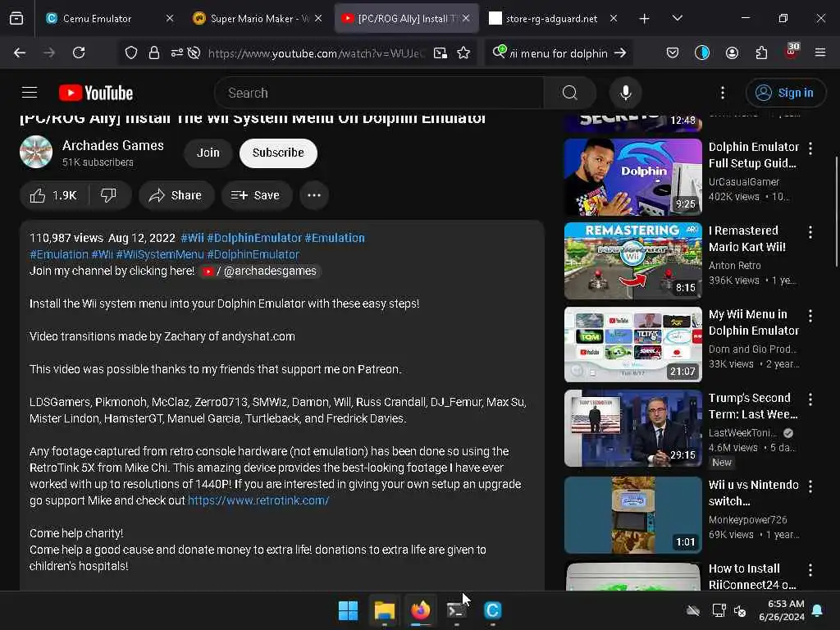
Task: Open more actions ellipsis under the video
Action: coord(314,195)
